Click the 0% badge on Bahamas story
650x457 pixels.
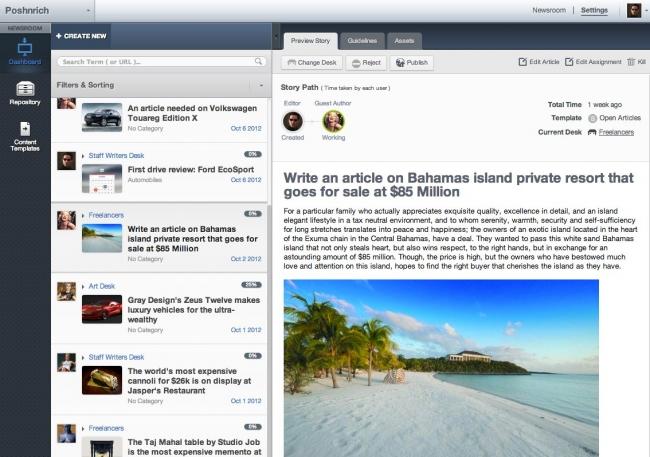tap(253, 214)
